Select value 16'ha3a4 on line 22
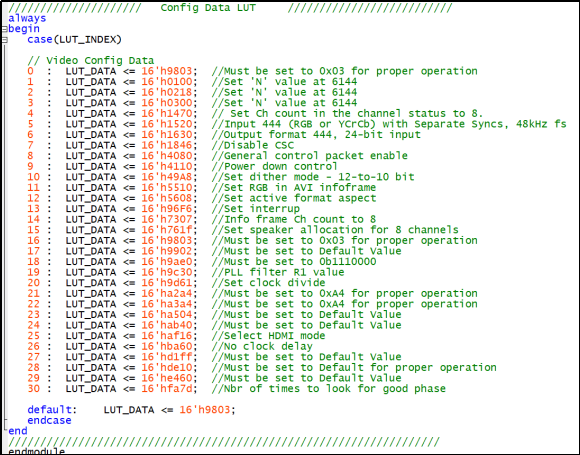Viewport: 580px width, 455px height. click(167, 304)
